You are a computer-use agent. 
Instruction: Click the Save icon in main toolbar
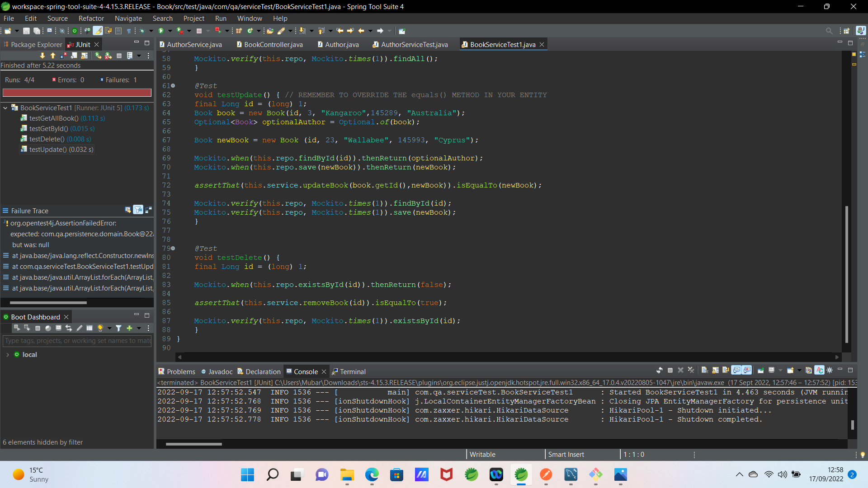tap(26, 31)
